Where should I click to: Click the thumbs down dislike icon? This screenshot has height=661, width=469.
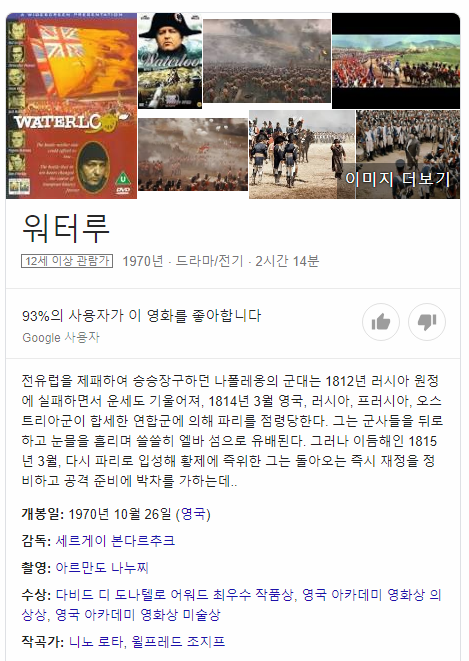pos(427,322)
